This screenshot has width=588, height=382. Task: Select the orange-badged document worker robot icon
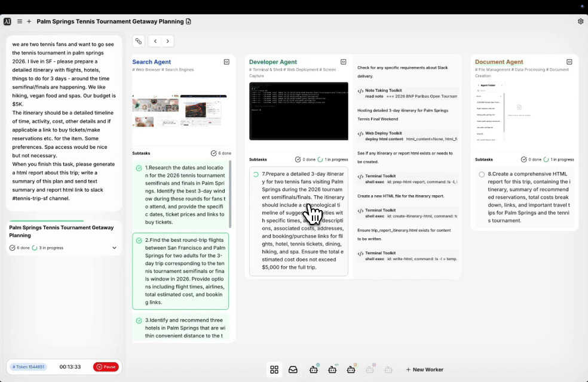coord(351,369)
